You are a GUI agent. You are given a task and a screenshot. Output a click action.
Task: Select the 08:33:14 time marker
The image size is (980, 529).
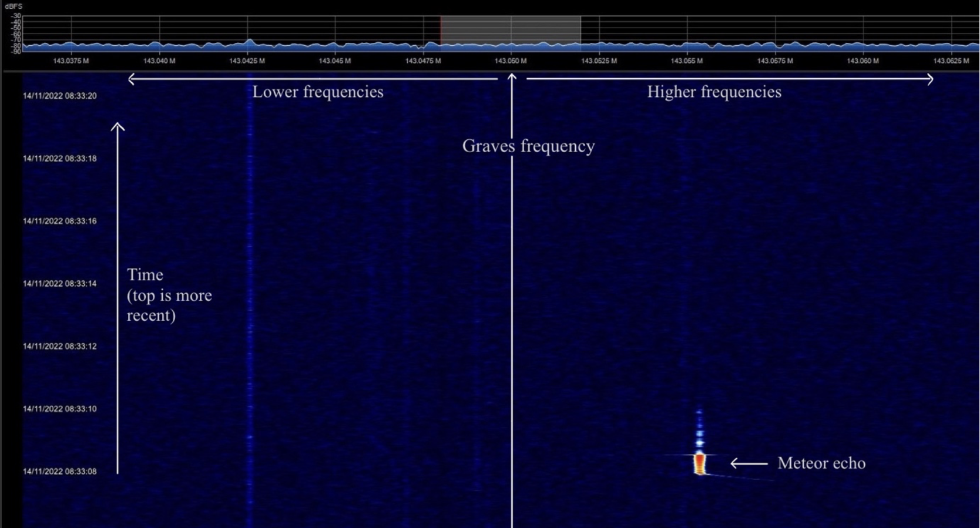[x=60, y=284]
